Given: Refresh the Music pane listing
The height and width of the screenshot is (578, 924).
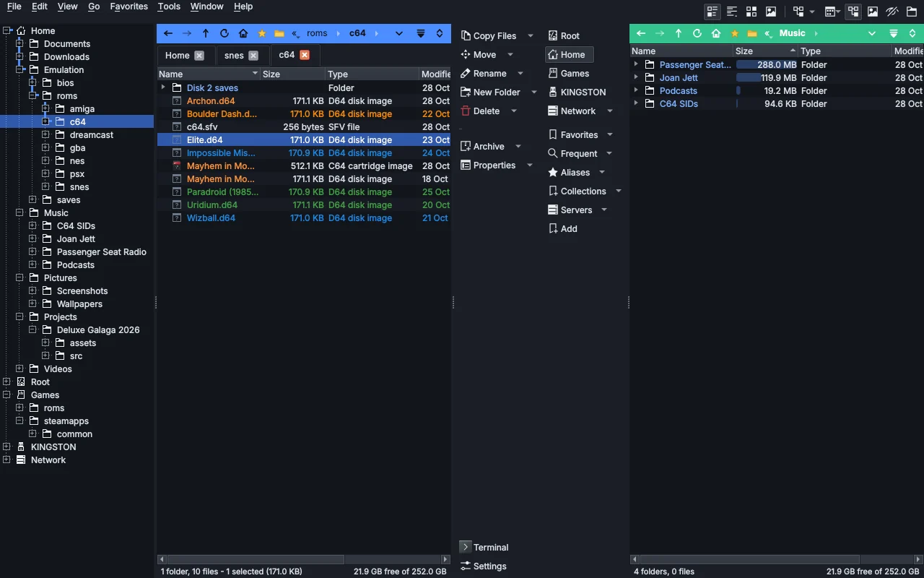Looking at the screenshot, I should click(697, 33).
